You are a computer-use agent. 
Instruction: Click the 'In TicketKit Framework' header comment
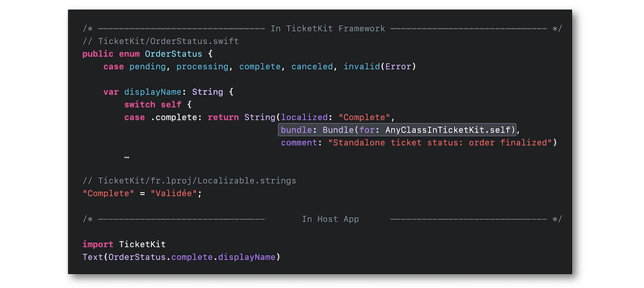[x=328, y=28]
